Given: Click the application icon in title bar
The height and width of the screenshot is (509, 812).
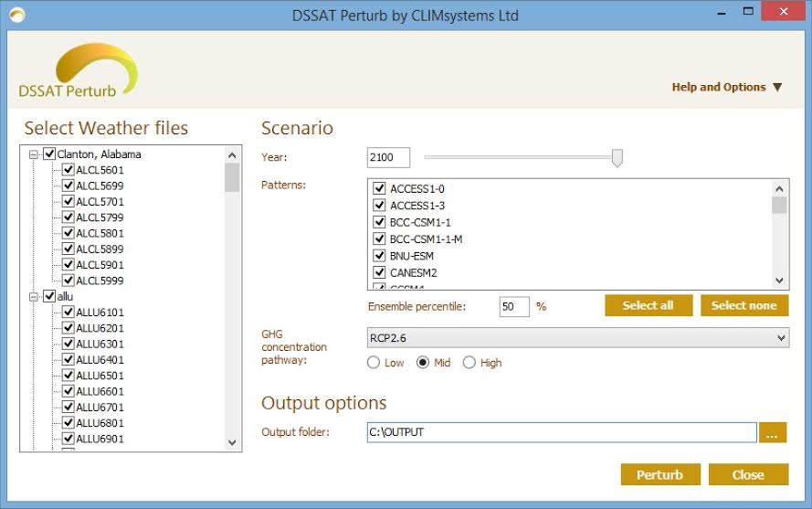Looking at the screenshot, I should pyautogui.click(x=17, y=15).
